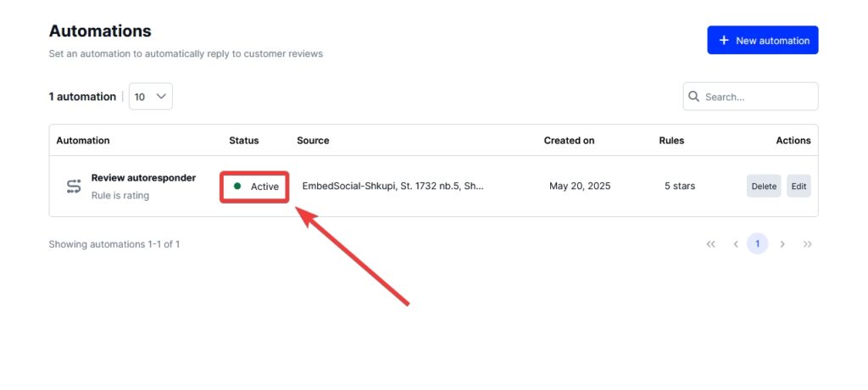Edit the Review autoresponder automation
Viewport: 868px width, 390px height.
pyautogui.click(x=798, y=187)
